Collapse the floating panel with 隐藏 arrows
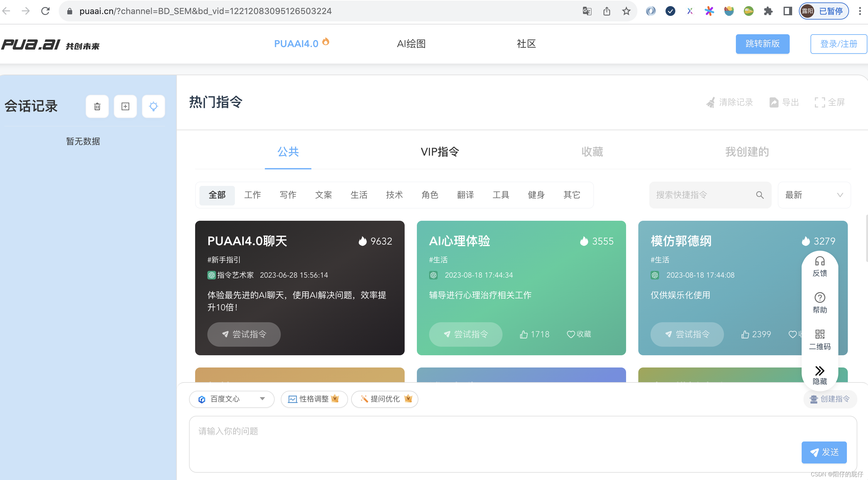This screenshot has width=868, height=480. pyautogui.click(x=819, y=371)
